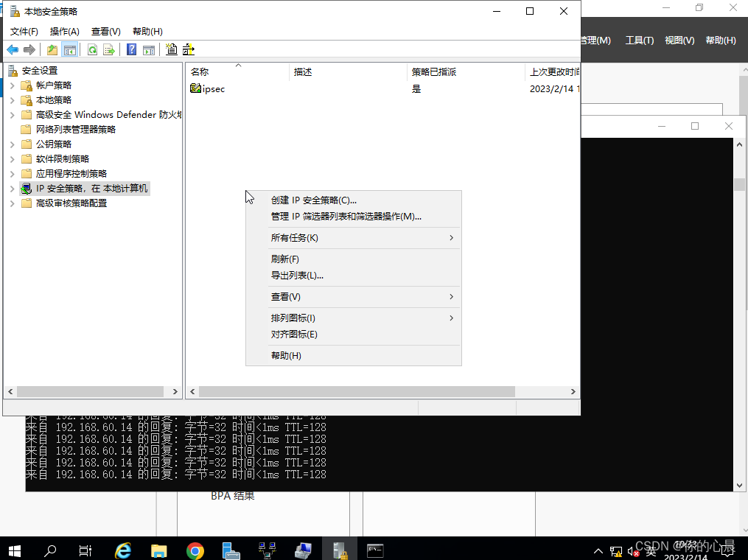Open Google Chrome from the taskbar
The height and width of the screenshot is (560, 748).
point(195,550)
